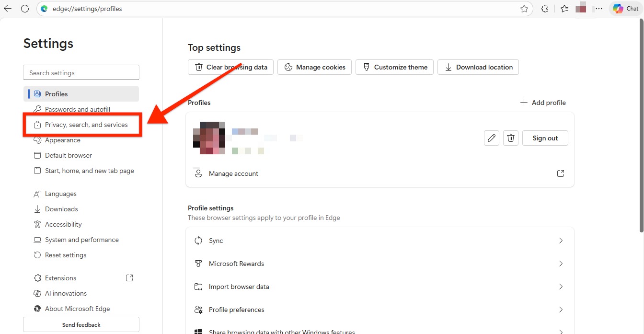
Task: Expand the Microsoft Rewards row chevron
Action: 561,264
